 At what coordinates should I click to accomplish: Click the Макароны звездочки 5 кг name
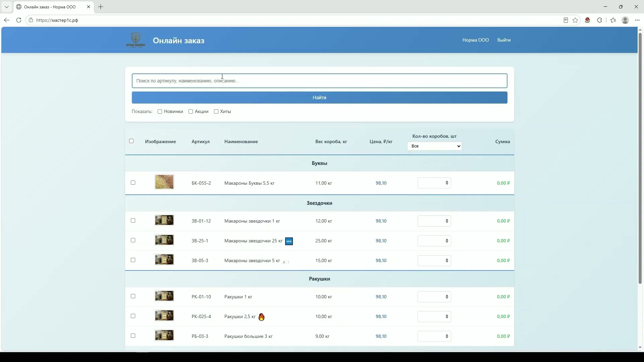[x=252, y=260]
